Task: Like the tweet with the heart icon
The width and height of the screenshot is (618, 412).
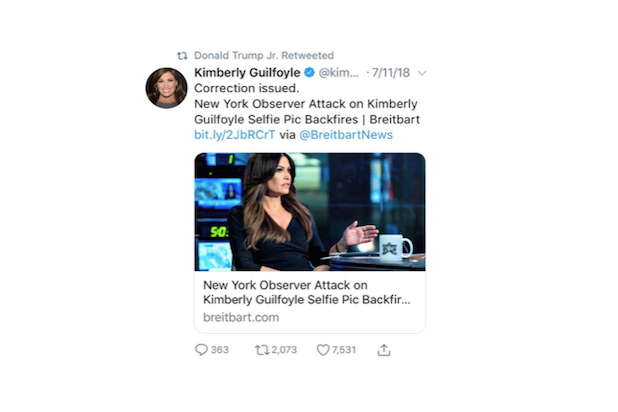Action: tap(323, 350)
